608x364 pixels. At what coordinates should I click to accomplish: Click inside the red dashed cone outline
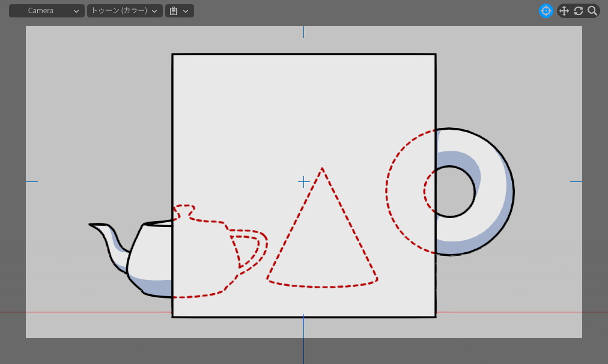pyautogui.click(x=323, y=246)
